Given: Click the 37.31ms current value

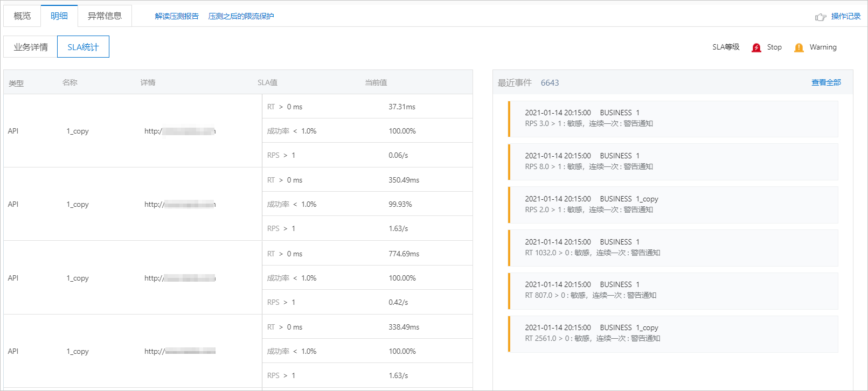Looking at the screenshot, I should 402,107.
